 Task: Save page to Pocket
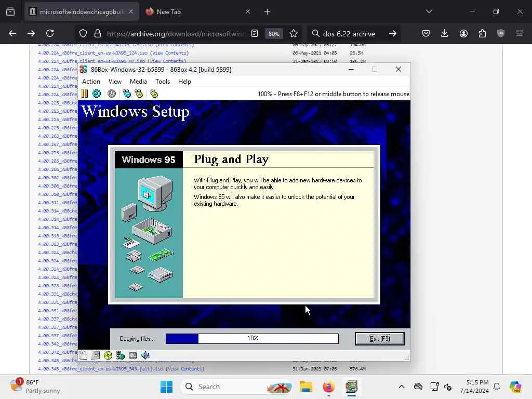click(x=426, y=34)
